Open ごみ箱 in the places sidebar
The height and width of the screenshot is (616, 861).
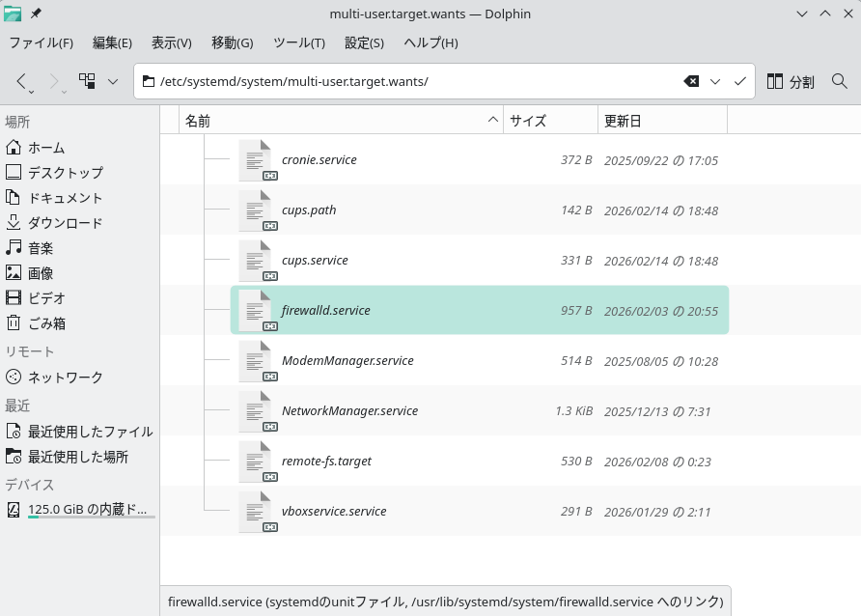tap(46, 323)
